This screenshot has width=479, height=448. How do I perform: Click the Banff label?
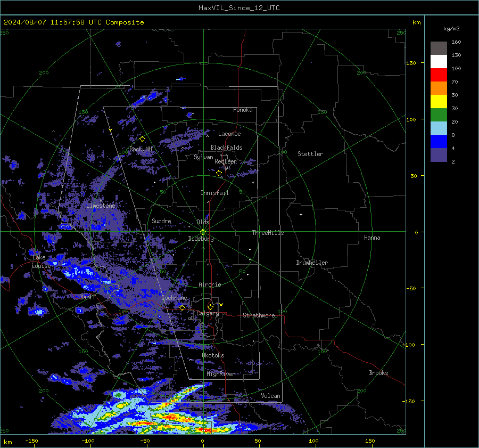point(88,297)
